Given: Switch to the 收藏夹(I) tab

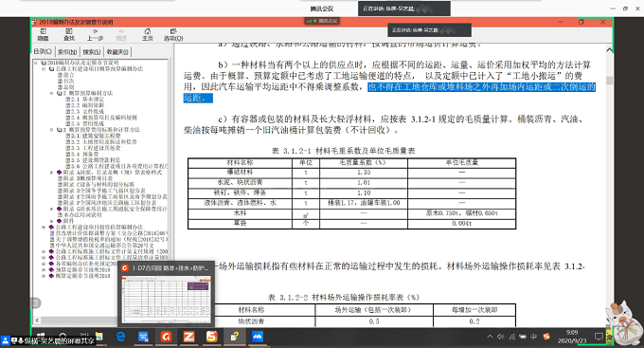Looking at the screenshot, I should (x=117, y=52).
